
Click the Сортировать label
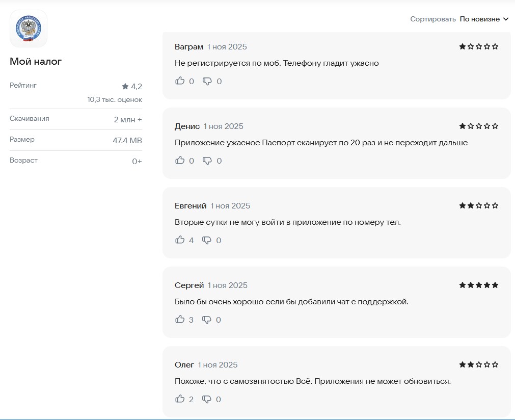[432, 19]
